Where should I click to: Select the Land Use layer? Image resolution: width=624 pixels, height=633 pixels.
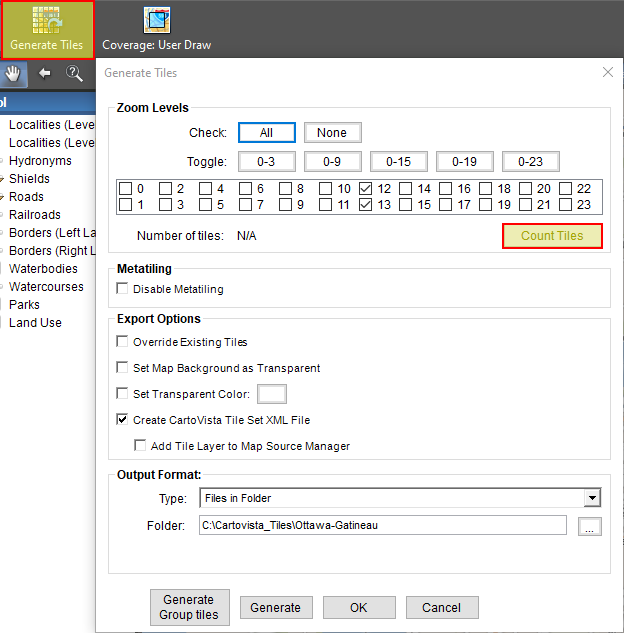[x=35, y=323]
